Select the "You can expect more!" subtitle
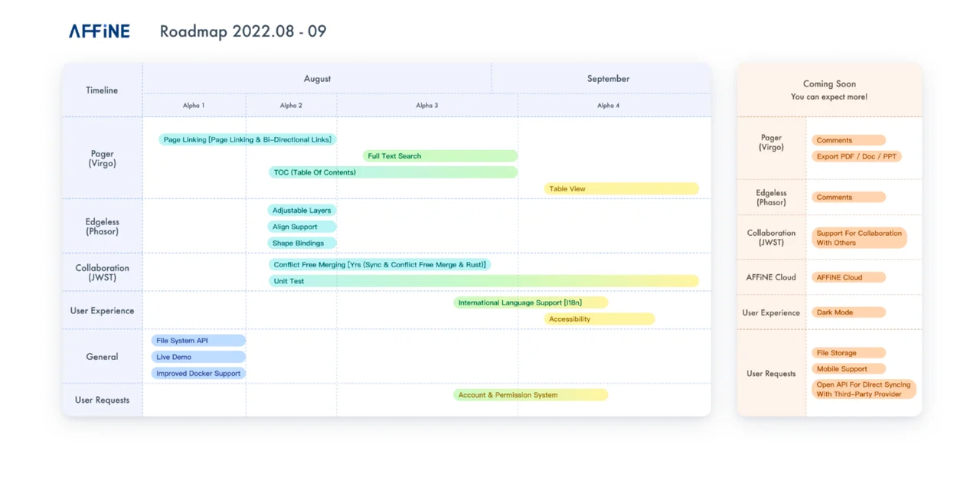 829,97
